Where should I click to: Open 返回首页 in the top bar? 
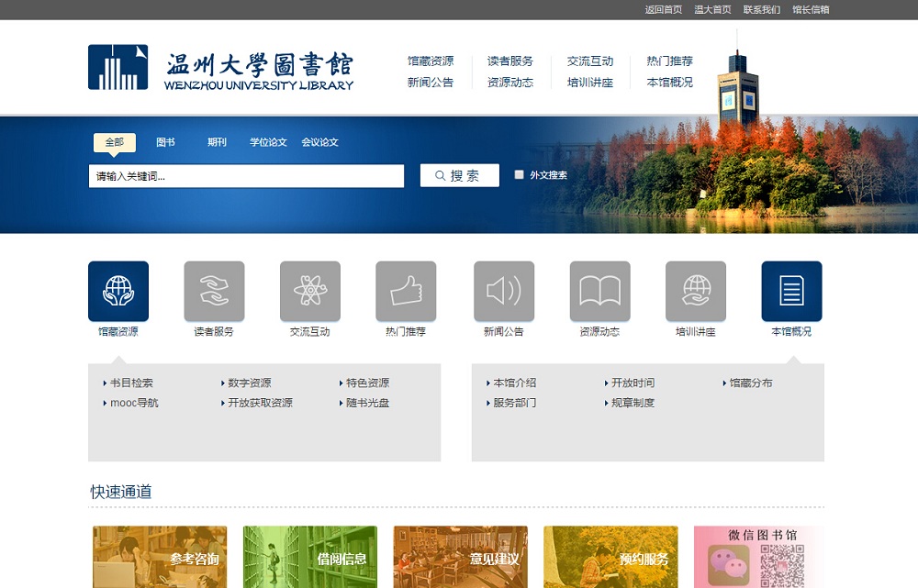664,9
